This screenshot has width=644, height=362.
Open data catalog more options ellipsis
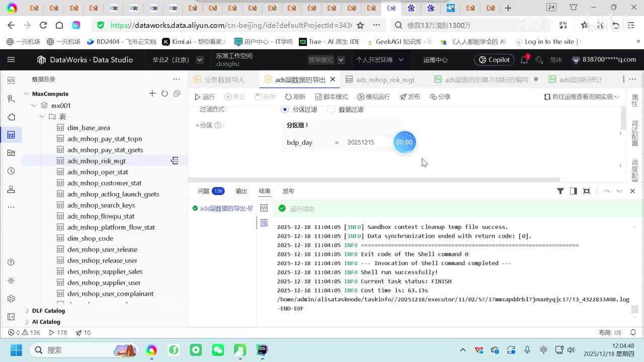(176, 79)
